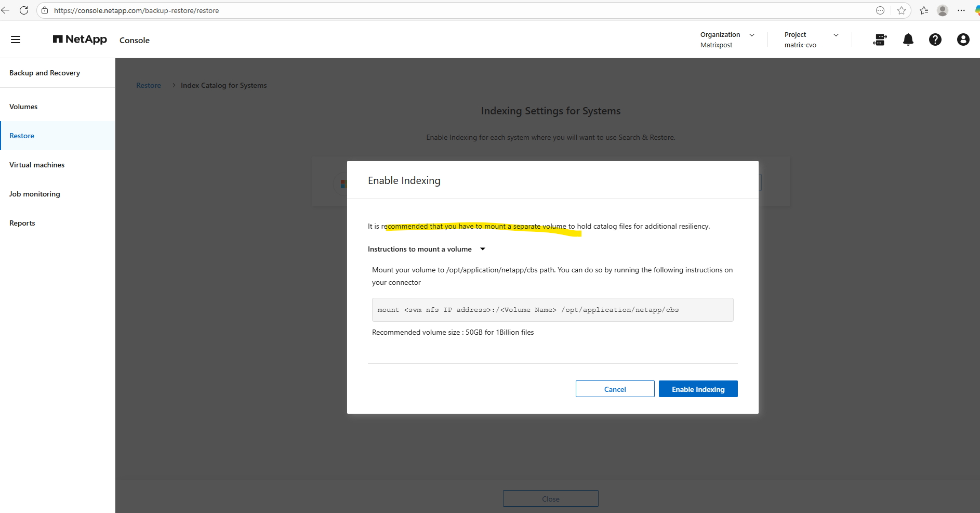This screenshot has height=513, width=980.
Task: Click the browser address bar URL
Action: coord(137,10)
